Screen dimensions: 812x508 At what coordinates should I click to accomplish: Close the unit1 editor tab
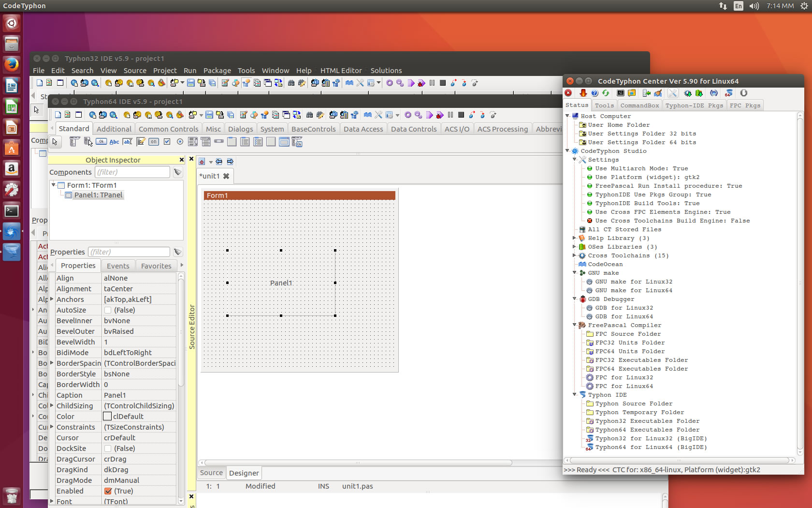pos(226,176)
